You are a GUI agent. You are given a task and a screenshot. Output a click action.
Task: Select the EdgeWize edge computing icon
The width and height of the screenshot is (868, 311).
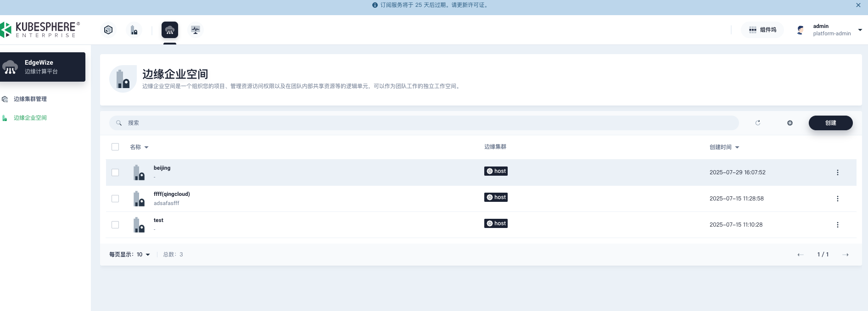point(169,30)
